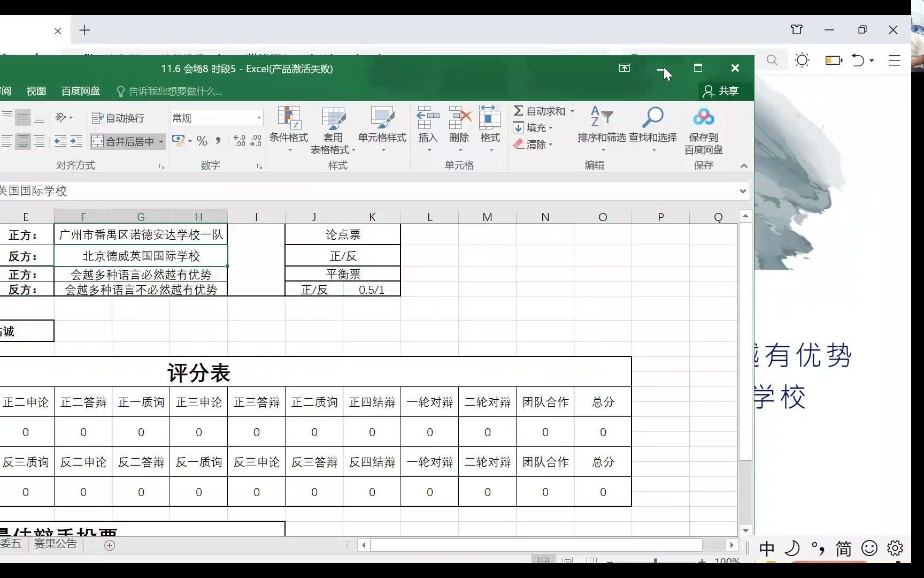Open the Number (数字) dialog launcher

(259, 166)
